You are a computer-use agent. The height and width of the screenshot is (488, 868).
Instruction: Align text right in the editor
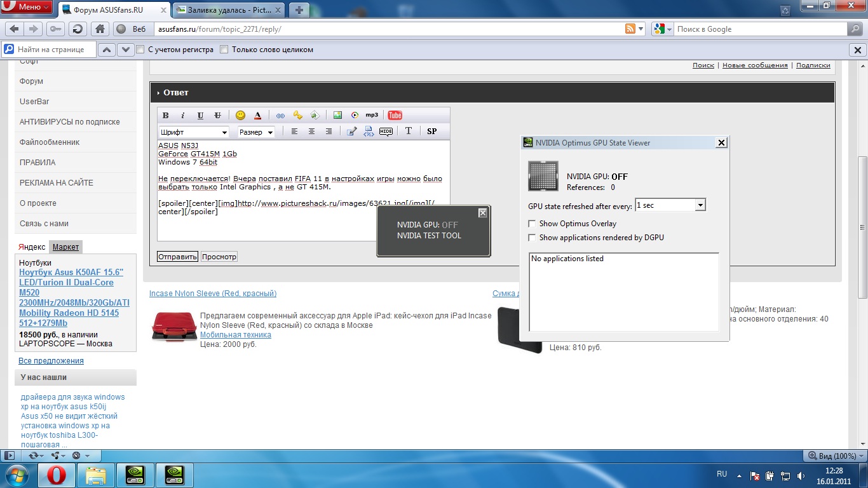click(x=329, y=132)
